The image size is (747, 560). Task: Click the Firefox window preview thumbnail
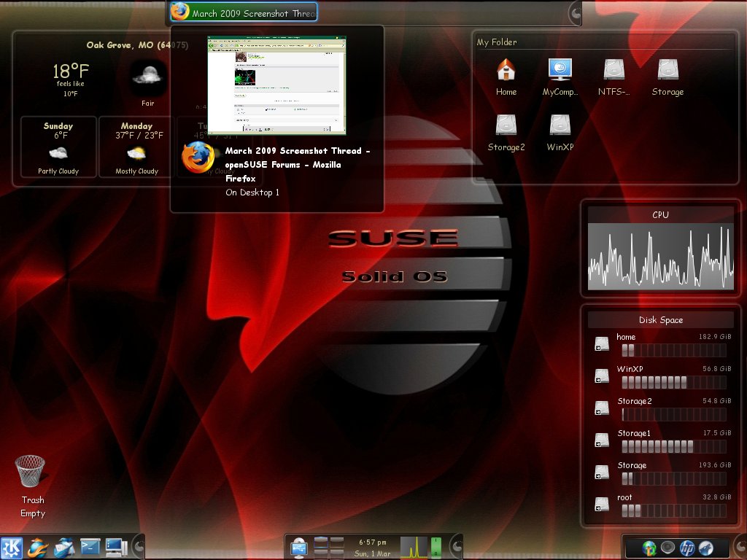pos(276,85)
